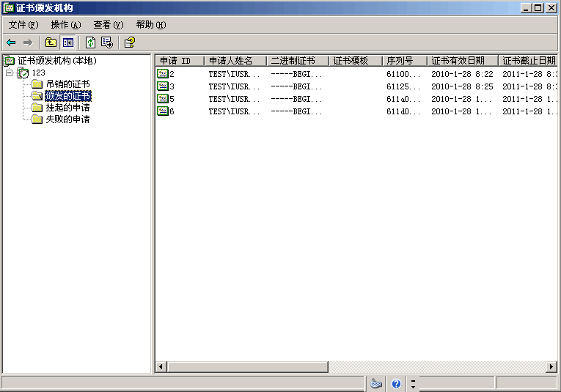
Task: Select the 挂起的申请 folder
Action: tap(67, 108)
